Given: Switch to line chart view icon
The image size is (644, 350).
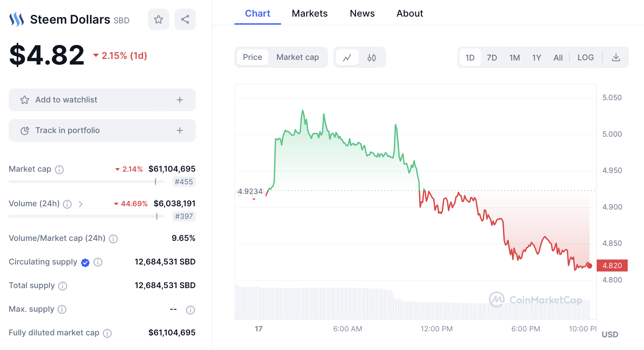Looking at the screenshot, I should pos(347,58).
